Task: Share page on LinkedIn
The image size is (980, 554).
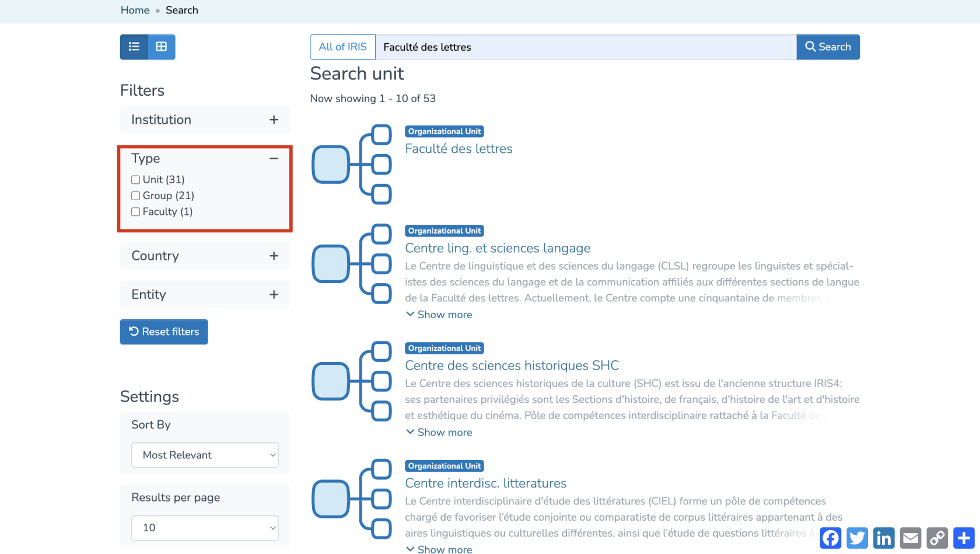Action: [x=884, y=538]
